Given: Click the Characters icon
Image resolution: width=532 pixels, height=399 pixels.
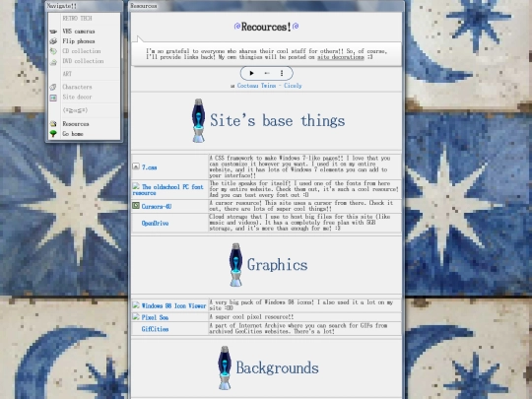Looking at the screenshot, I should [53, 88].
